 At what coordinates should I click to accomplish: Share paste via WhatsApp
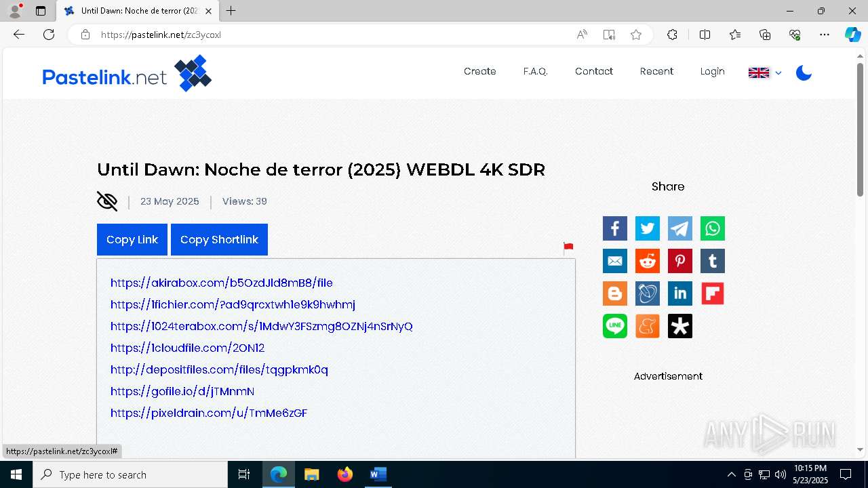pos(713,228)
